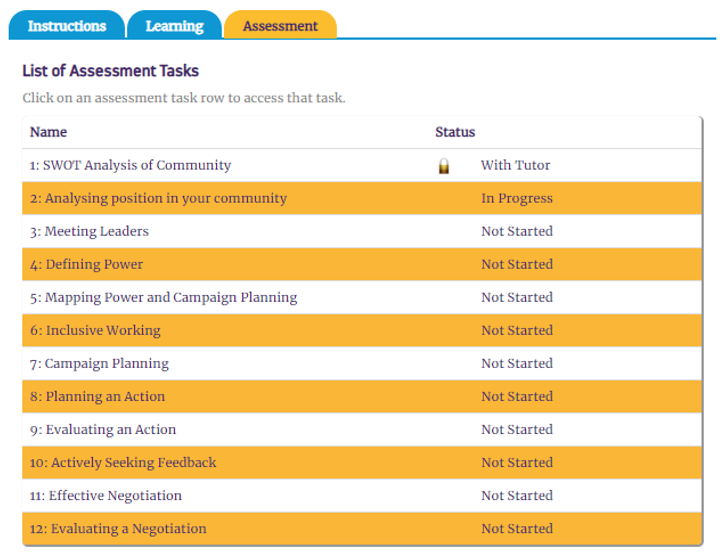Open the Defining Power task row
The width and height of the screenshot is (722, 560).
pos(86,264)
